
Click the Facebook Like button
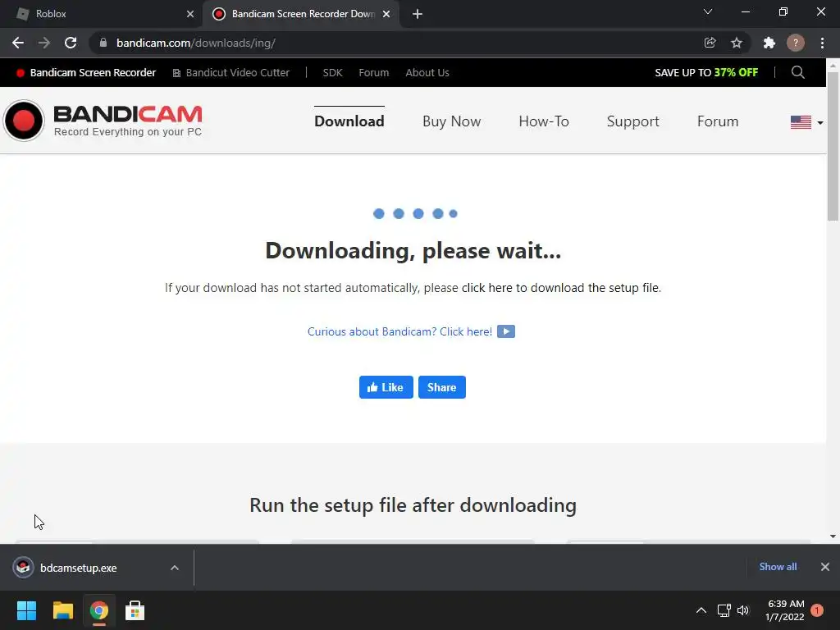(x=386, y=387)
